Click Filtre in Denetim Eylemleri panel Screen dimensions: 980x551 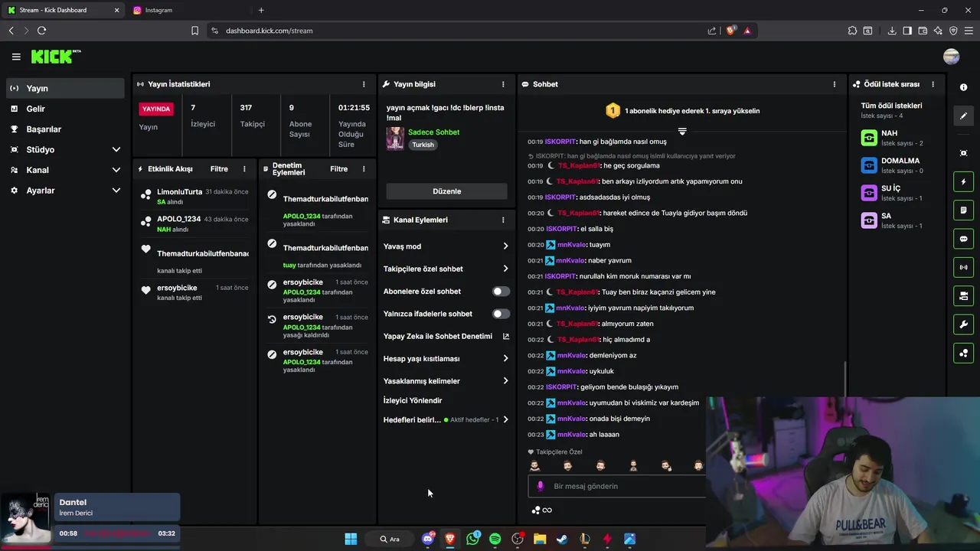pos(338,169)
